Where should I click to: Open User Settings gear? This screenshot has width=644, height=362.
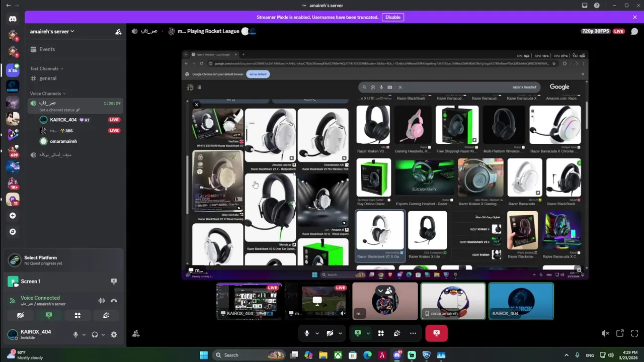[x=114, y=334]
